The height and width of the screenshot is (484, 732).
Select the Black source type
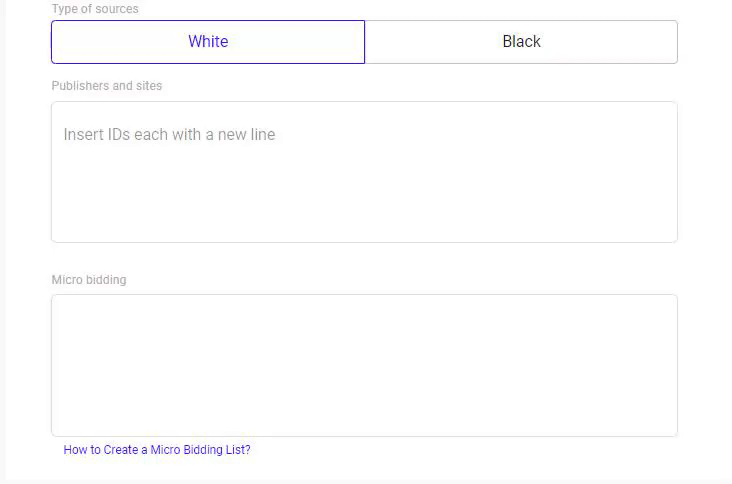(x=521, y=42)
